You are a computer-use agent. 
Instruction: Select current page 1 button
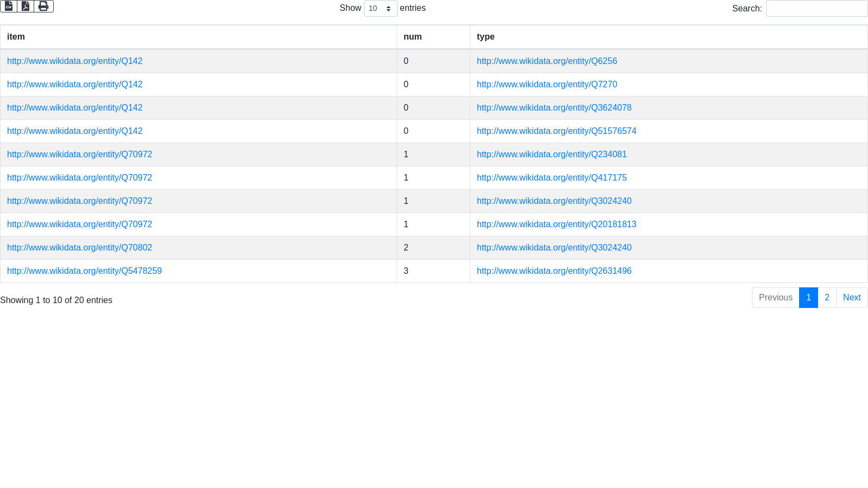click(x=808, y=298)
